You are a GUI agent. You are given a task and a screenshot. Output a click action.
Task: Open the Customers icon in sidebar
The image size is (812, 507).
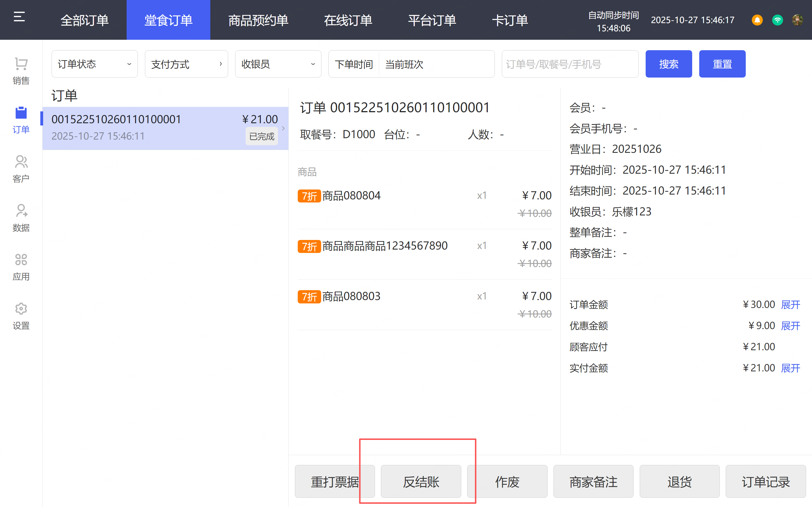coord(21,162)
